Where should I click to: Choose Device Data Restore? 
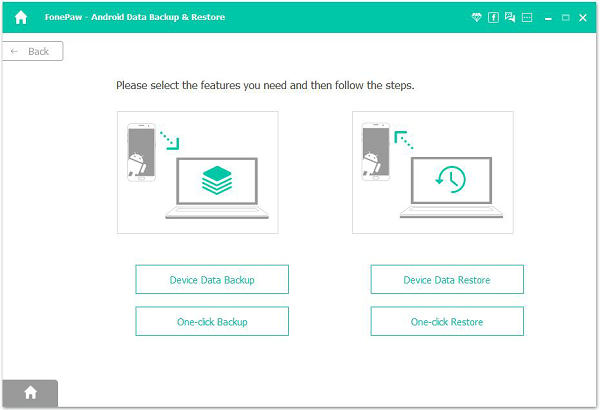[447, 280]
